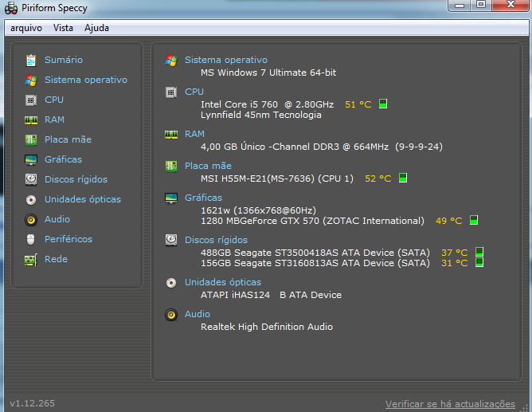Open the Vista menu
532x412 pixels.
click(63, 28)
